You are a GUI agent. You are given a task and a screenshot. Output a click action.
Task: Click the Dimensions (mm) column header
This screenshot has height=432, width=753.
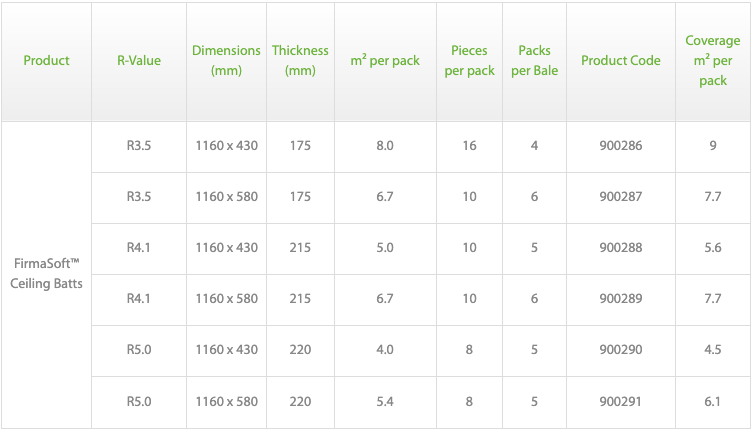pos(226,60)
